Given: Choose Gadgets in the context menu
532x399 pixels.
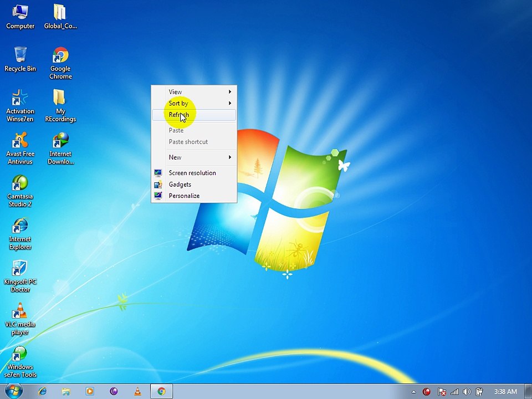Looking at the screenshot, I should (194, 185).
